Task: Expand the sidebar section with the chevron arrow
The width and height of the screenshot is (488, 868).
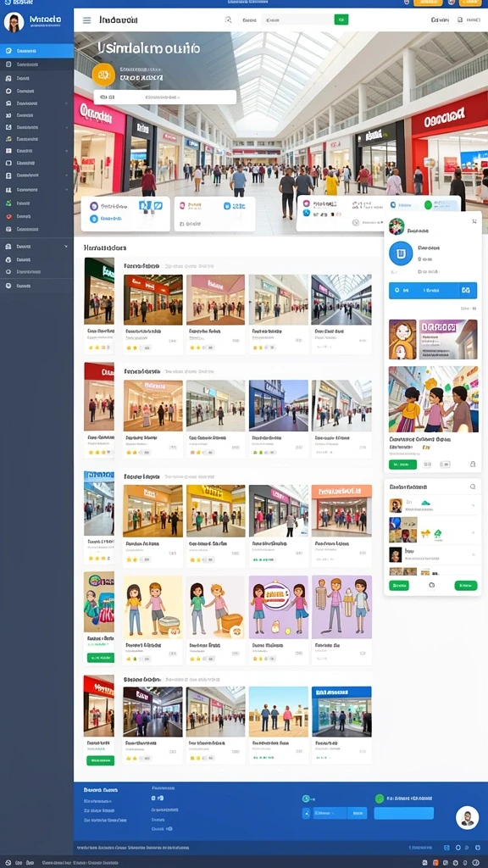Action: (37, 247)
